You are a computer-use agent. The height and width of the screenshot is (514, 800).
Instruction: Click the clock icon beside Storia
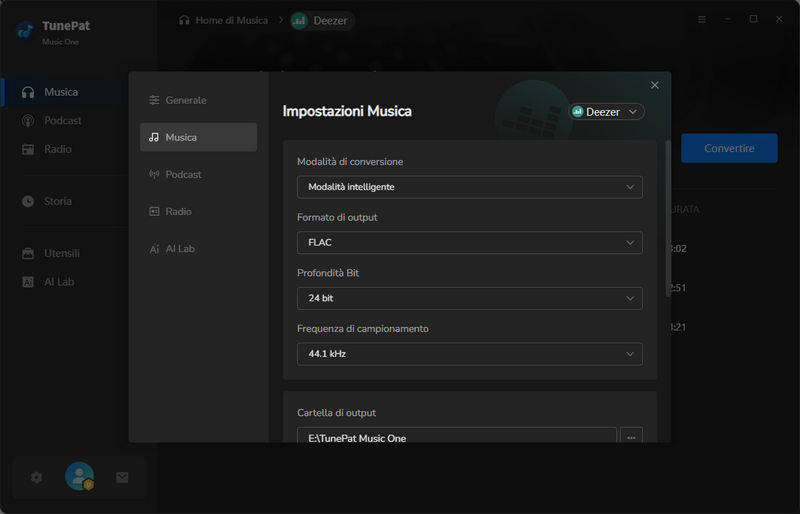(x=28, y=201)
